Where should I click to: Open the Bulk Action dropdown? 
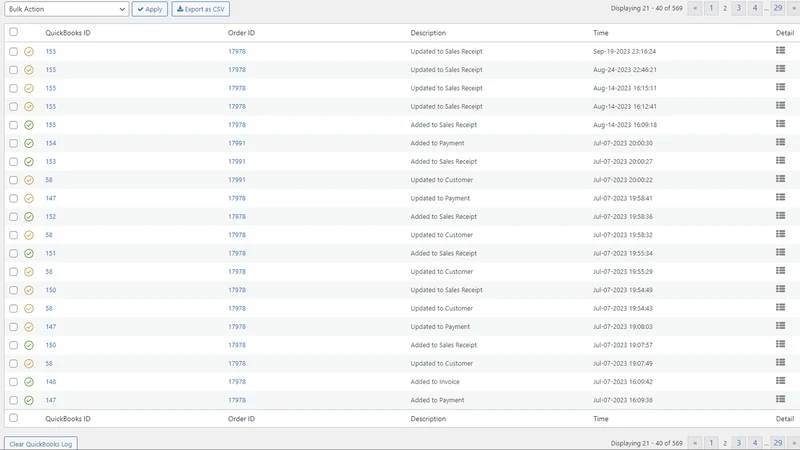point(66,9)
